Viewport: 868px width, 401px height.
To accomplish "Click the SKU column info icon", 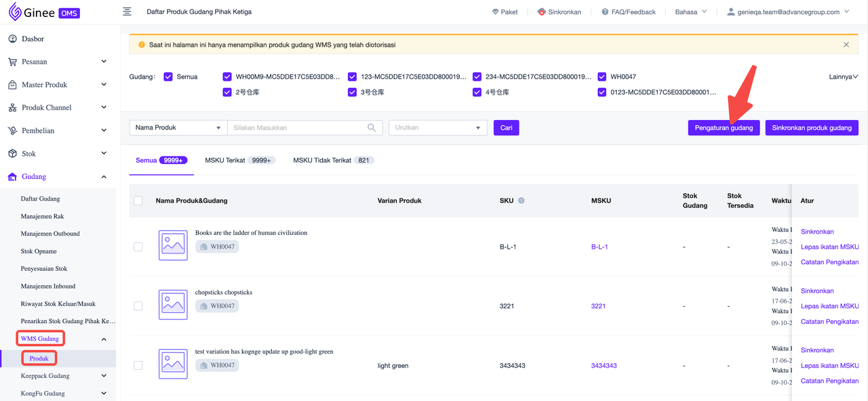I will click(x=521, y=200).
